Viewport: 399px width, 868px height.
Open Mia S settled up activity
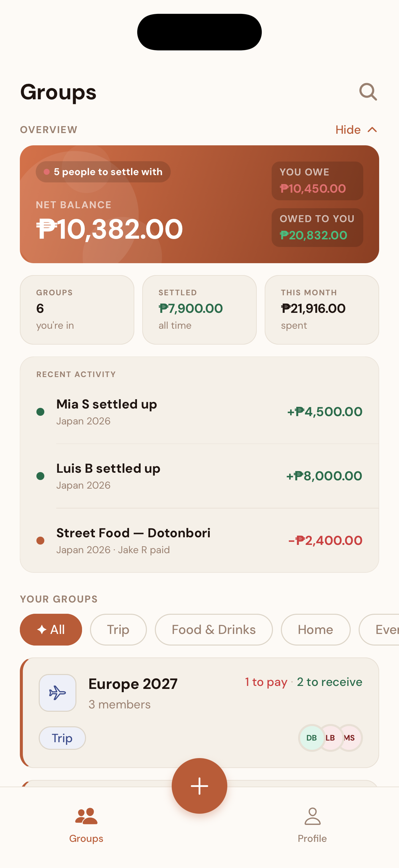(199, 412)
